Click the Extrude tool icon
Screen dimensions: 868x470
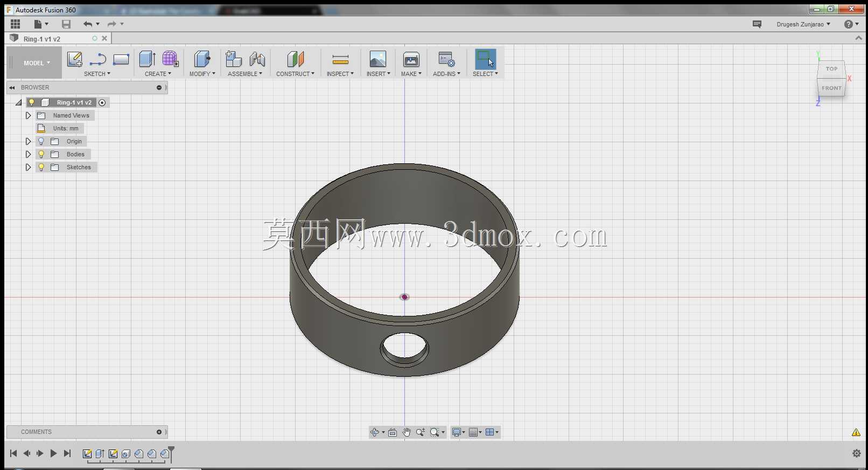tap(147, 59)
